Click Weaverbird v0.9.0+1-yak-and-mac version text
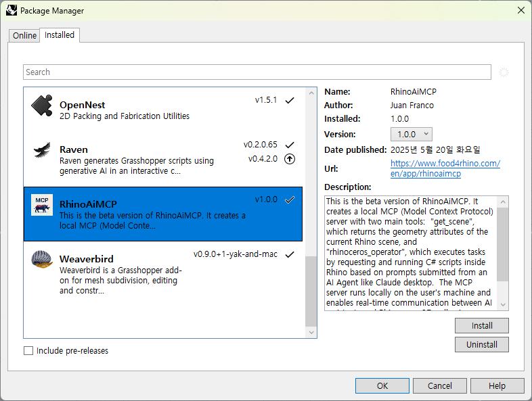 [236, 254]
